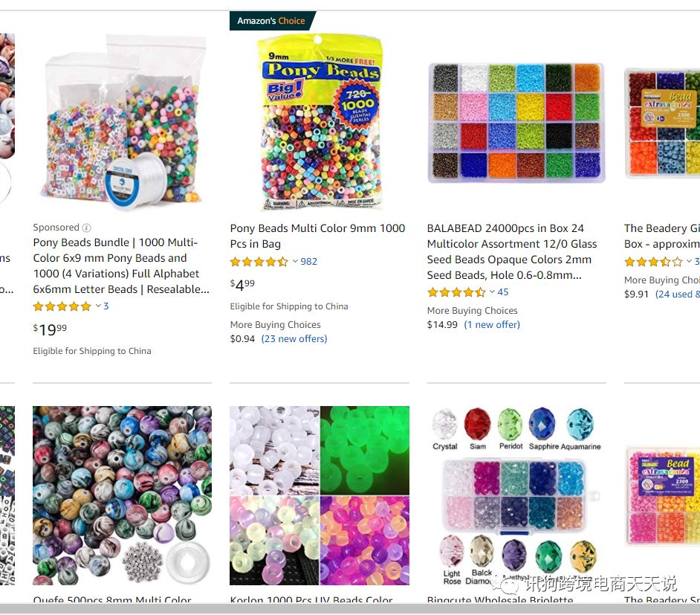
Task: Expand rating chevron beside 3 reviews
Action: pyautogui.click(x=98, y=306)
